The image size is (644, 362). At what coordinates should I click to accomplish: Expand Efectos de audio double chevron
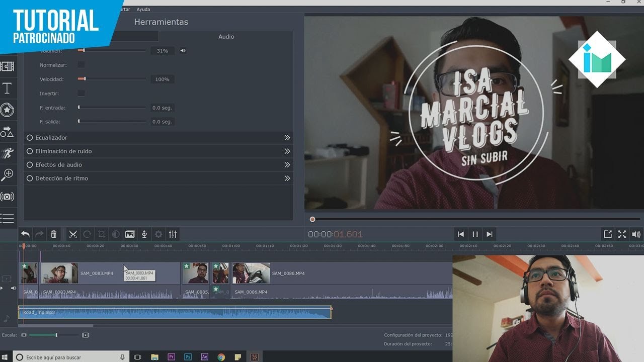pyautogui.click(x=287, y=165)
